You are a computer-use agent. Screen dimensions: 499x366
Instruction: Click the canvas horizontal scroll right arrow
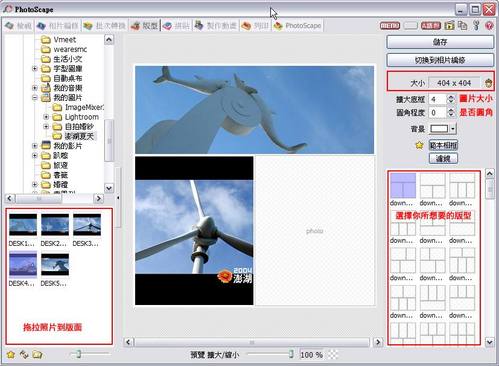point(378,342)
